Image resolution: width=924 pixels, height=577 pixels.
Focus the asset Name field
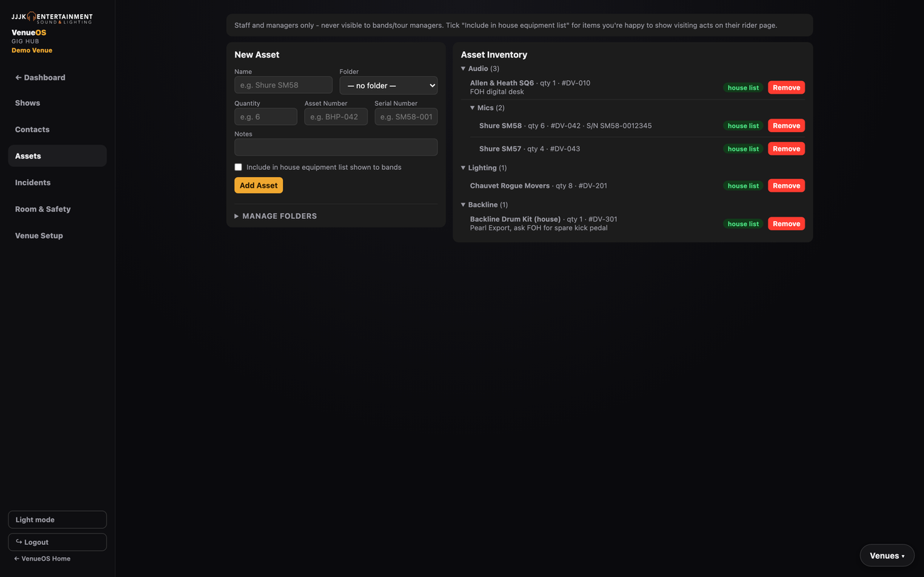pyautogui.click(x=284, y=85)
